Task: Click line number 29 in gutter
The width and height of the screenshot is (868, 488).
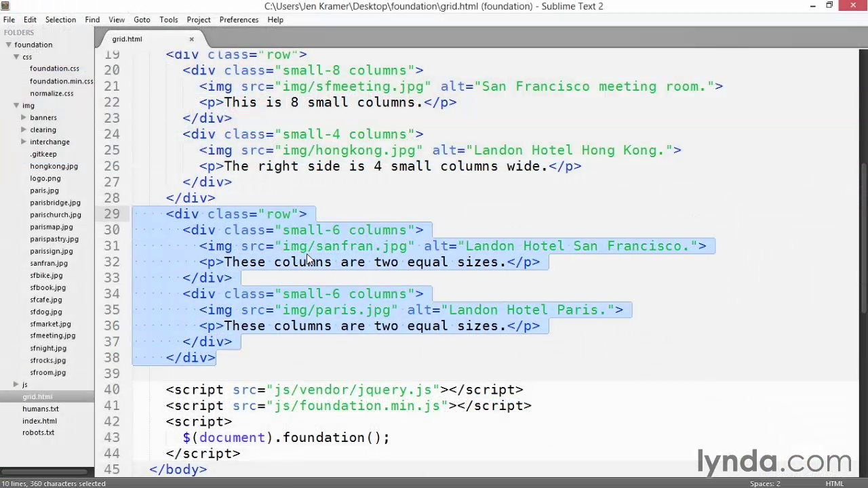Action: [x=112, y=214]
